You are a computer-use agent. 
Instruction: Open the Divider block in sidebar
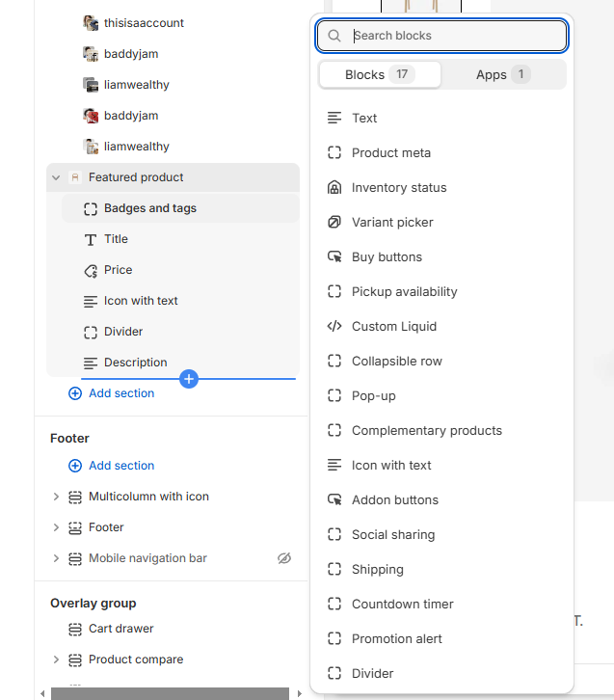click(x=180, y=332)
